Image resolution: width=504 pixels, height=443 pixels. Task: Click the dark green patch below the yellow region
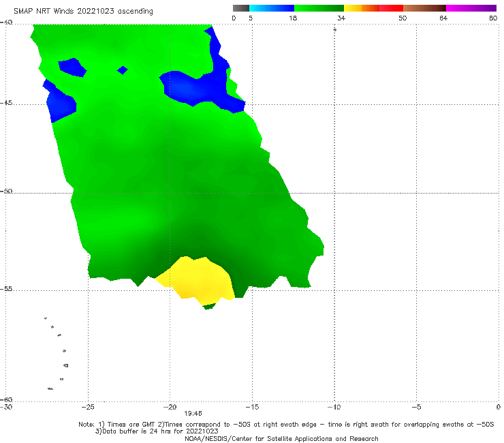[209, 306]
